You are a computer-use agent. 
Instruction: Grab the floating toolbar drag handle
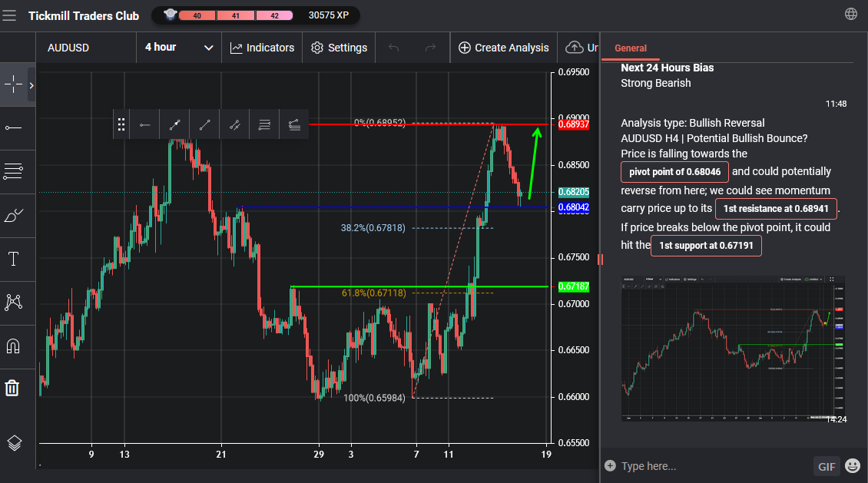pyautogui.click(x=121, y=124)
